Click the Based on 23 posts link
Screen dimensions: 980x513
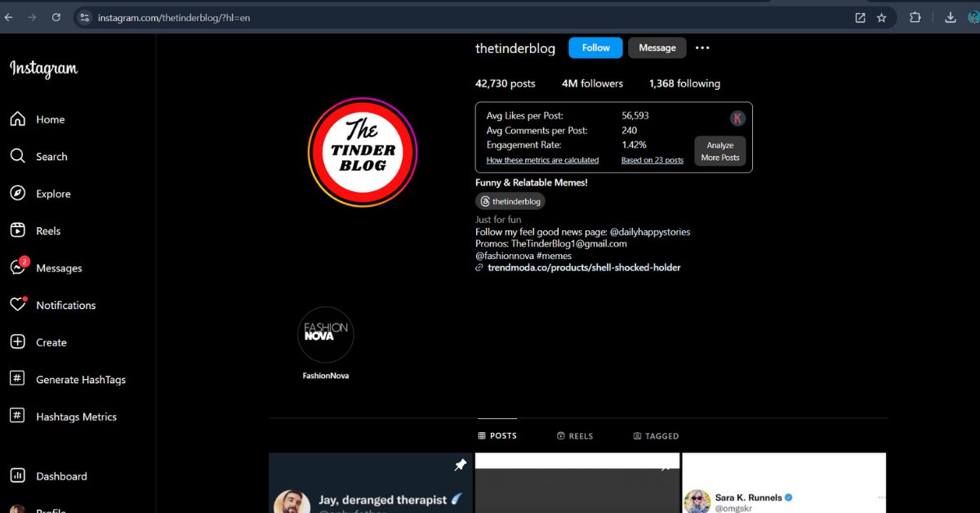[653, 160]
